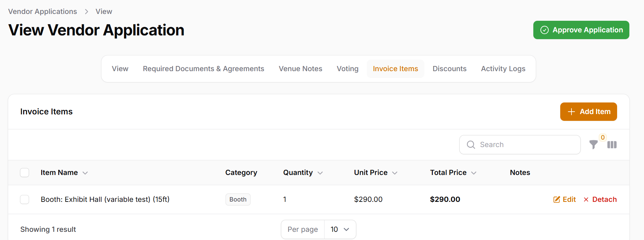Click the pencil Edit icon in booth row
This screenshot has width=644, height=240.
556,199
